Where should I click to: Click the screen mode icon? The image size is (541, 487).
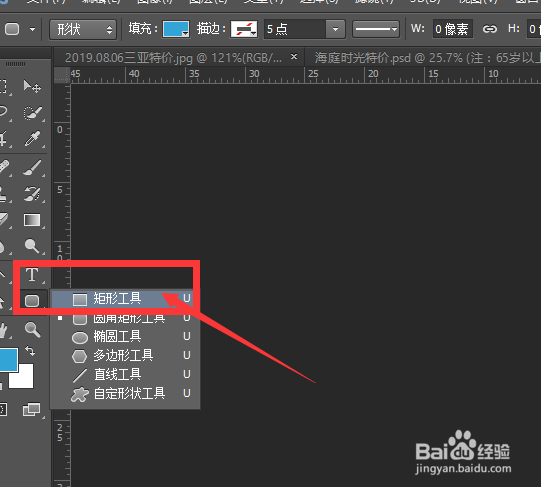31,410
